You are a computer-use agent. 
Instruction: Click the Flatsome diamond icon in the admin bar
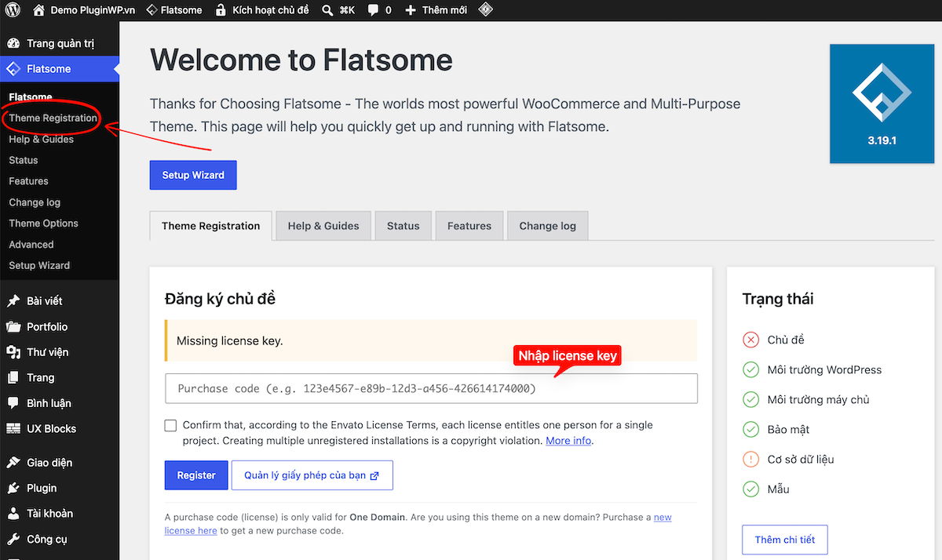pos(152,10)
